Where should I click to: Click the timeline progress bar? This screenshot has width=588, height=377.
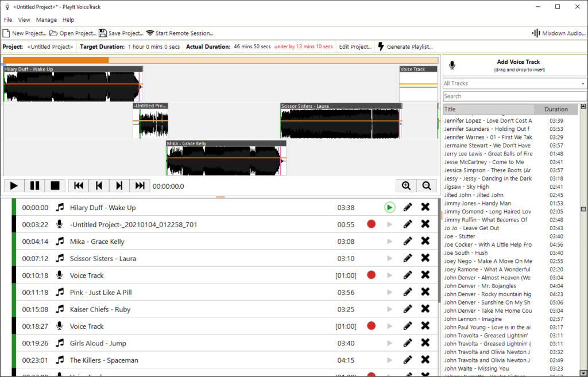(x=220, y=60)
